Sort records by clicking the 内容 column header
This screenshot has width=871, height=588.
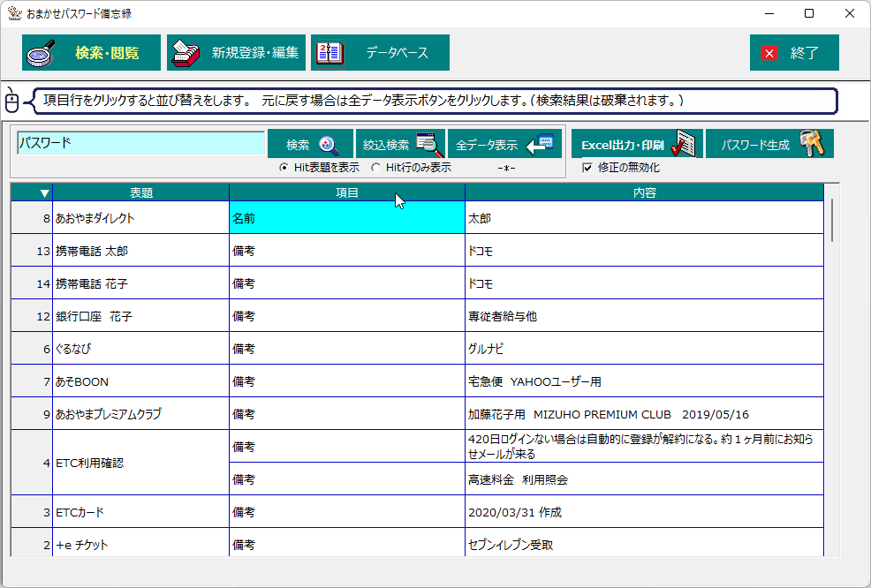coord(642,192)
